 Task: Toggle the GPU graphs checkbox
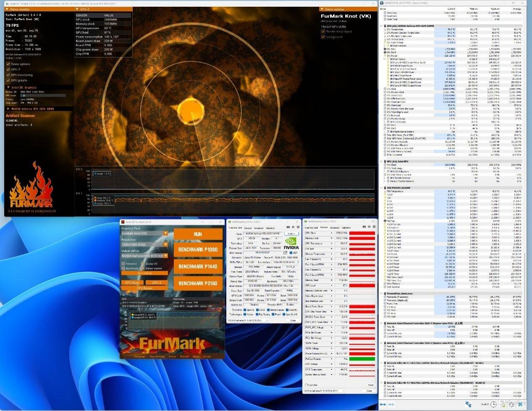pos(8,80)
